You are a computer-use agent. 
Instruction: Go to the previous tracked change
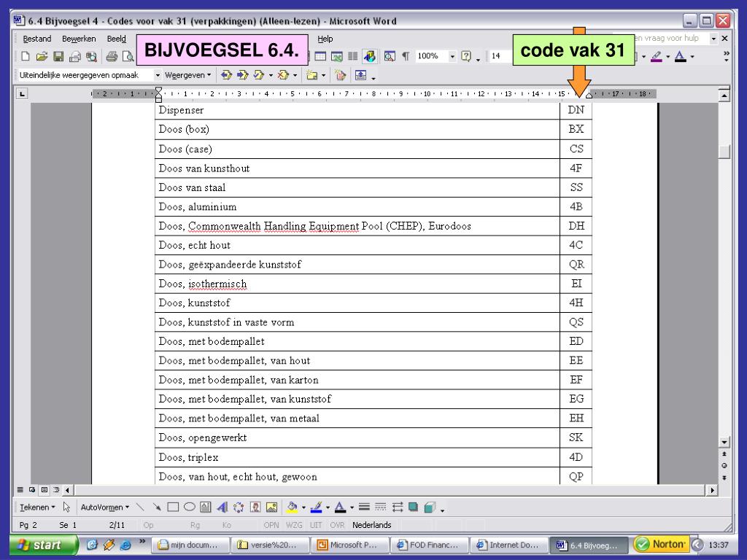pyautogui.click(x=226, y=75)
